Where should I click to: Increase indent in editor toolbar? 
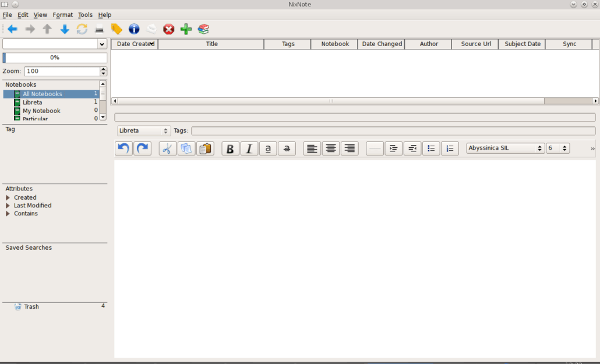pyautogui.click(x=393, y=149)
